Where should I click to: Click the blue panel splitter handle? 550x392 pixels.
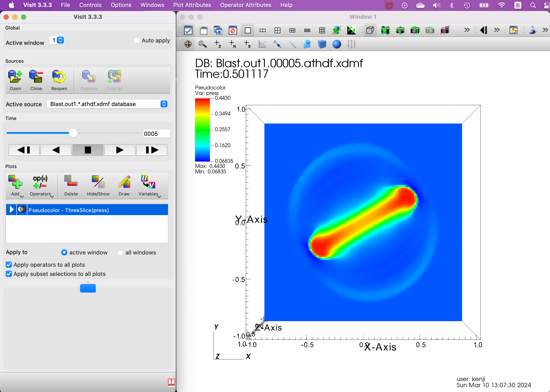pyautogui.click(x=88, y=288)
